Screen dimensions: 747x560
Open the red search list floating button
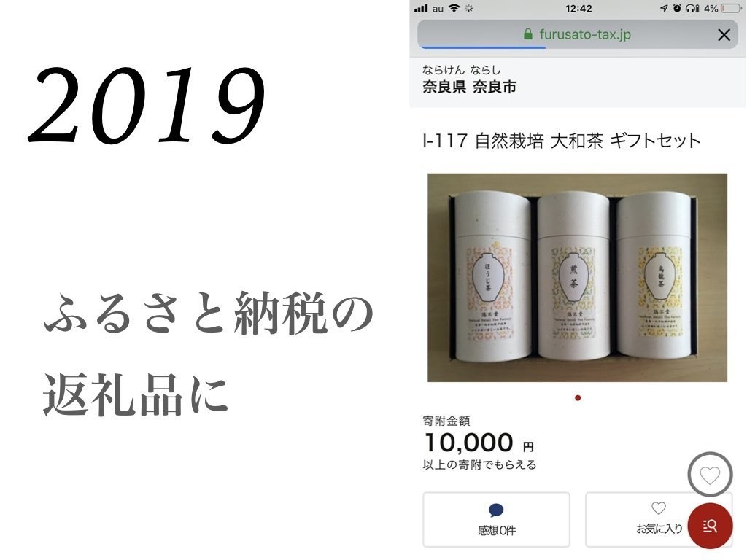tap(710, 526)
